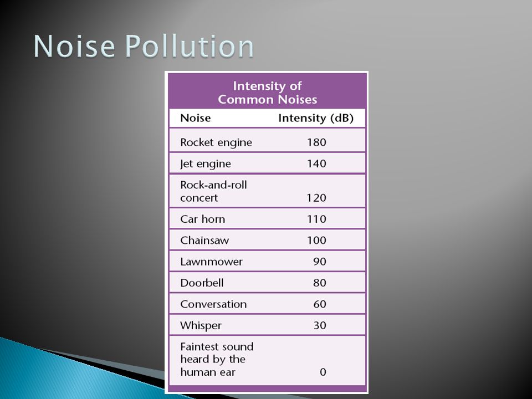
Task: Select the 'Car horn' row label
Action: [x=203, y=219]
